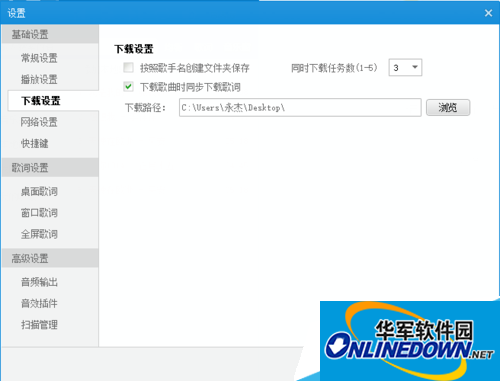Open 全屏歌词 settings
This screenshot has height=381, width=500.
(x=39, y=234)
